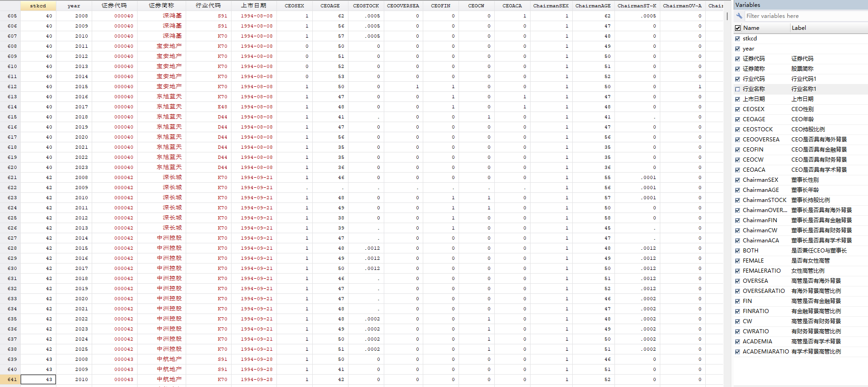Uncheck the FEMALERATIO variable checkbox
This screenshot has height=387, width=868.
click(738, 271)
